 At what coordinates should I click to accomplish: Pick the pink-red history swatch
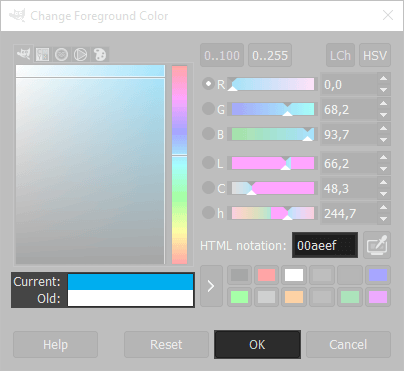tap(267, 275)
